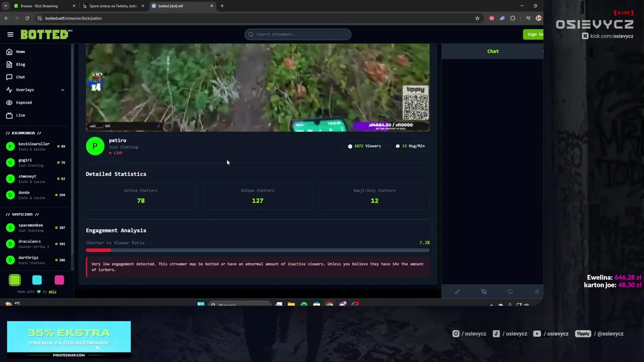Bookmark this page with the star icon
This screenshot has height=362, width=644.
[477, 18]
